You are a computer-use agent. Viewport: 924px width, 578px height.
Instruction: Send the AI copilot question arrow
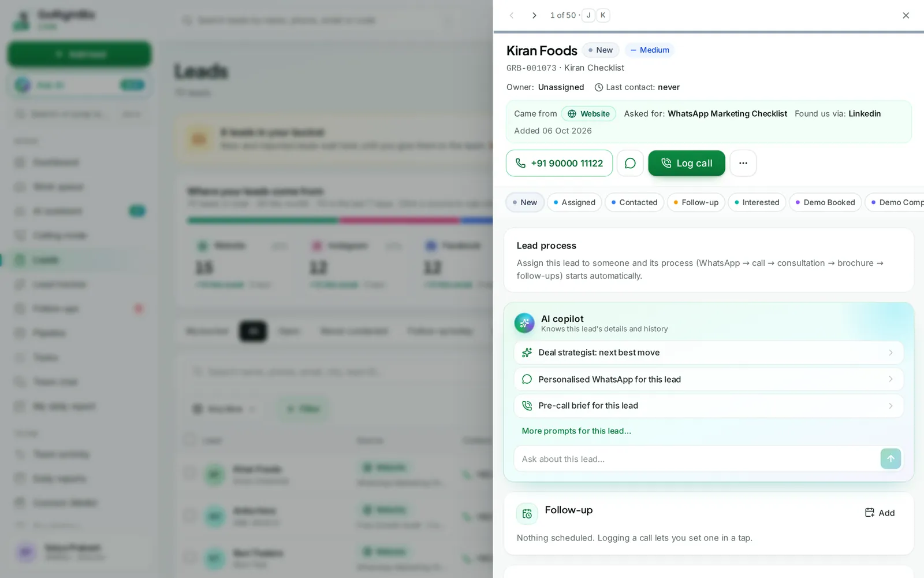(891, 459)
